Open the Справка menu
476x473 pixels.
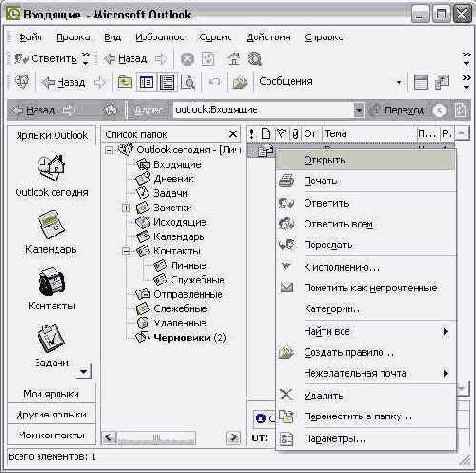(323, 37)
